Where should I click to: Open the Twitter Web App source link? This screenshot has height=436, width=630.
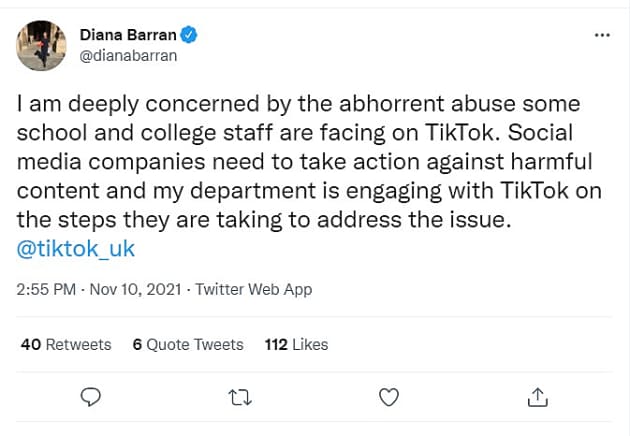(x=254, y=290)
